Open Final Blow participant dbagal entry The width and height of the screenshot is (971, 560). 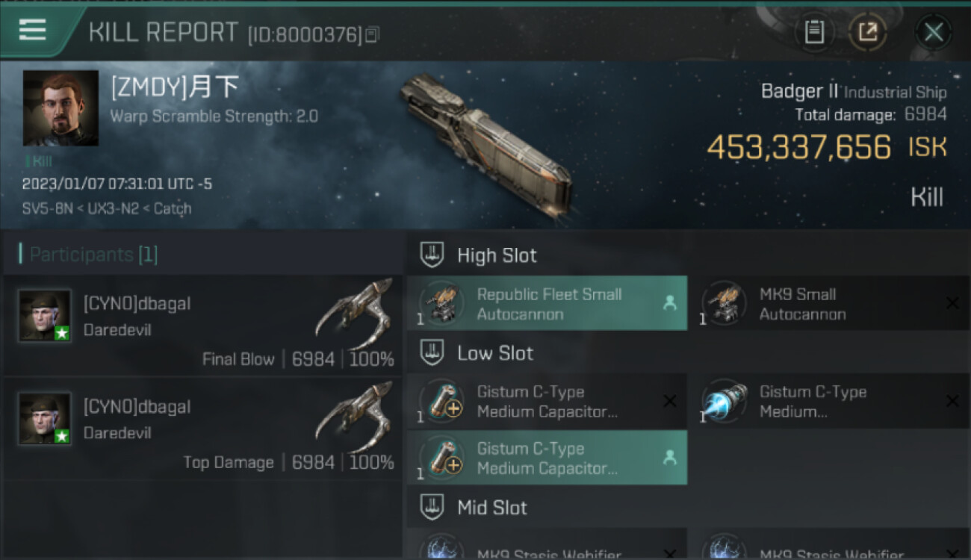pyautogui.click(x=203, y=326)
